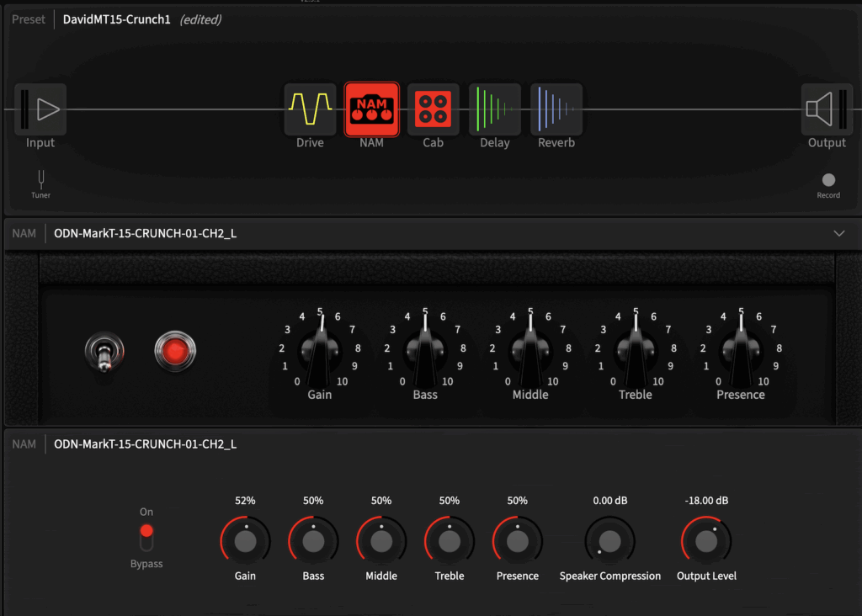Click the amp-face Bass chicken-head knob
The height and width of the screenshot is (616, 862).
click(425, 350)
